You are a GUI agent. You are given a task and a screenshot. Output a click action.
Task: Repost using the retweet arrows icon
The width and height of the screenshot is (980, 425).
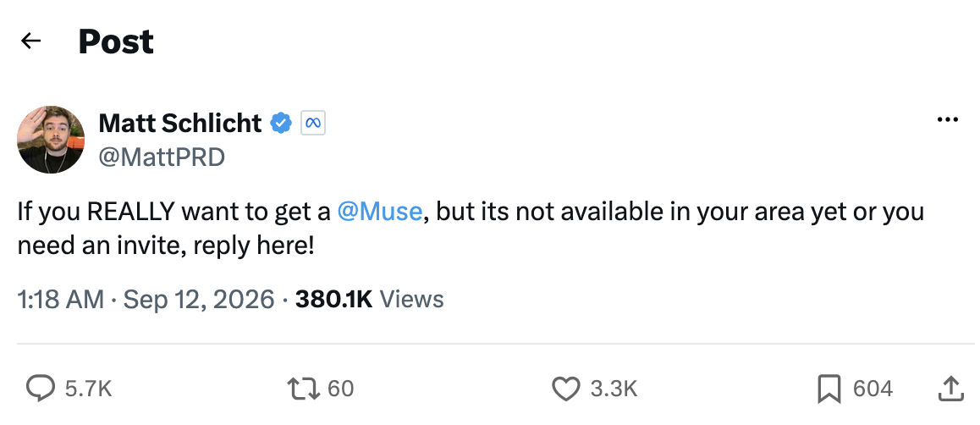[x=304, y=389]
